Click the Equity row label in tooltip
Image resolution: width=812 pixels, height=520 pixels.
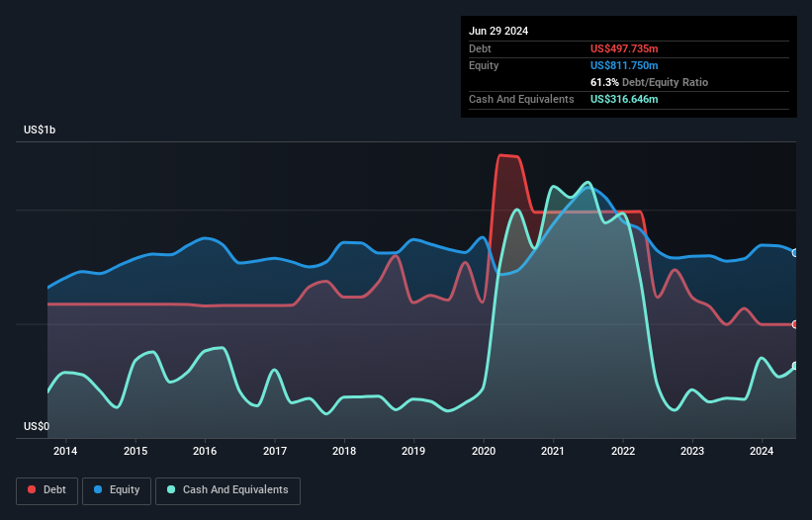pyautogui.click(x=484, y=65)
